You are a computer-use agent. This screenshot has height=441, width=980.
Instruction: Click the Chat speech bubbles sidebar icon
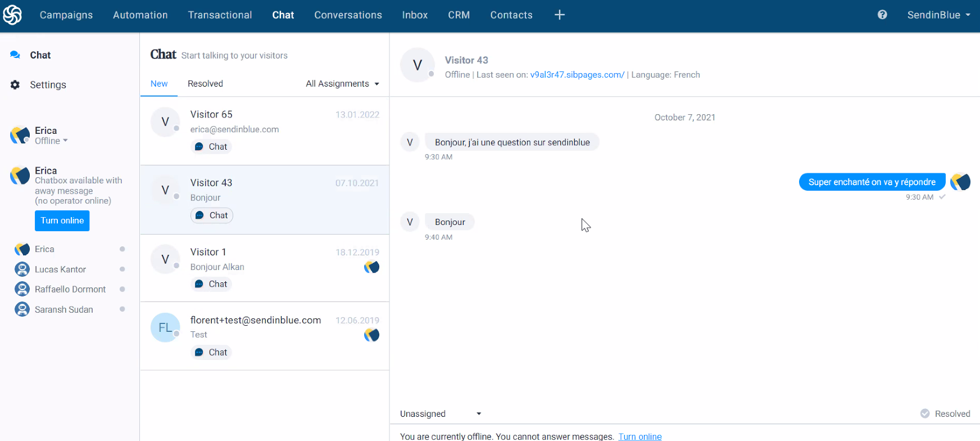pyautogui.click(x=15, y=55)
